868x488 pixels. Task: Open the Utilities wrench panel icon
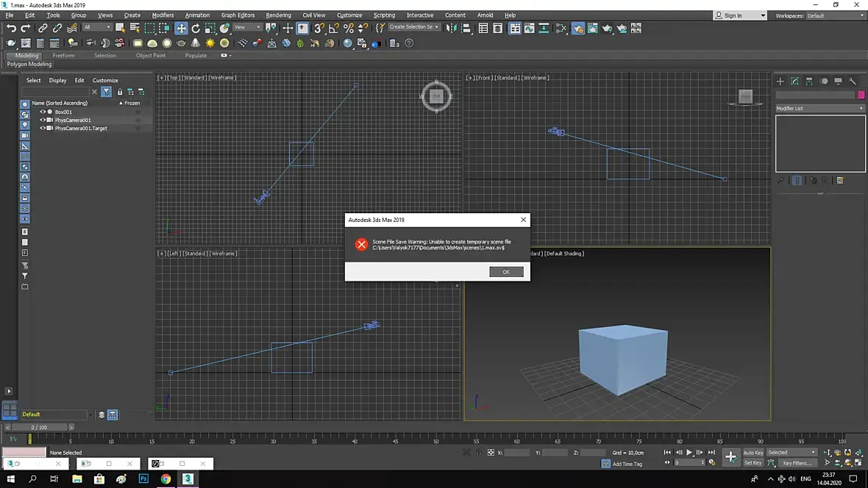853,81
